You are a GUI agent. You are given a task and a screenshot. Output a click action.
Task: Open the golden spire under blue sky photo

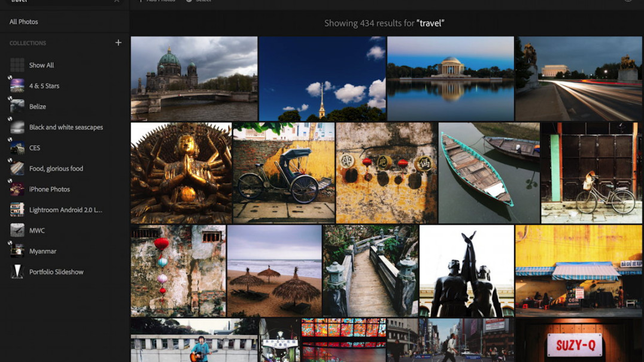pos(323,79)
